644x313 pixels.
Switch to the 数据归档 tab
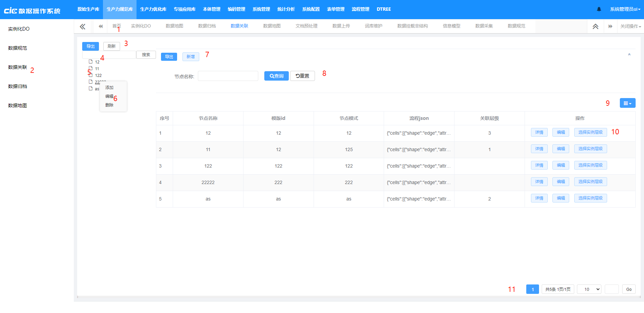pyautogui.click(x=207, y=26)
